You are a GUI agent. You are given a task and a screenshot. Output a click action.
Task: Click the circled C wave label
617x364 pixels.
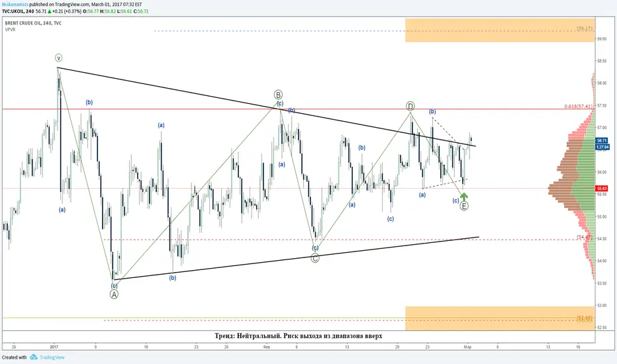[315, 258]
